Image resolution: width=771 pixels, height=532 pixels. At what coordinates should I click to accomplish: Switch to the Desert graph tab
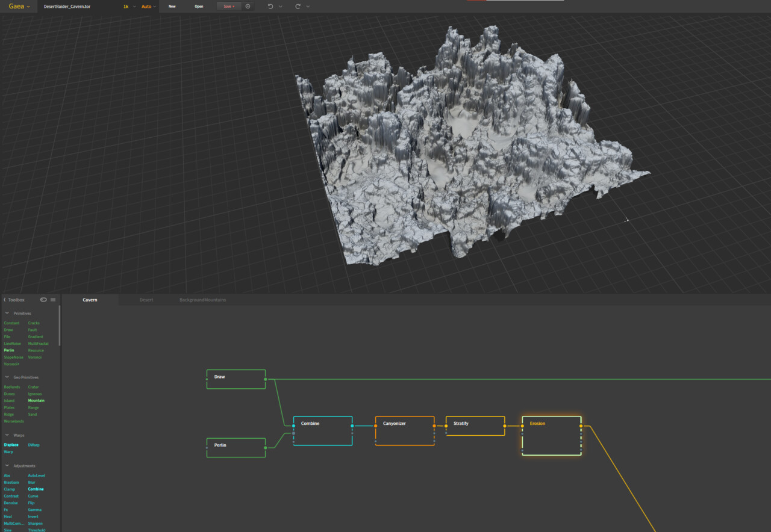pos(146,299)
